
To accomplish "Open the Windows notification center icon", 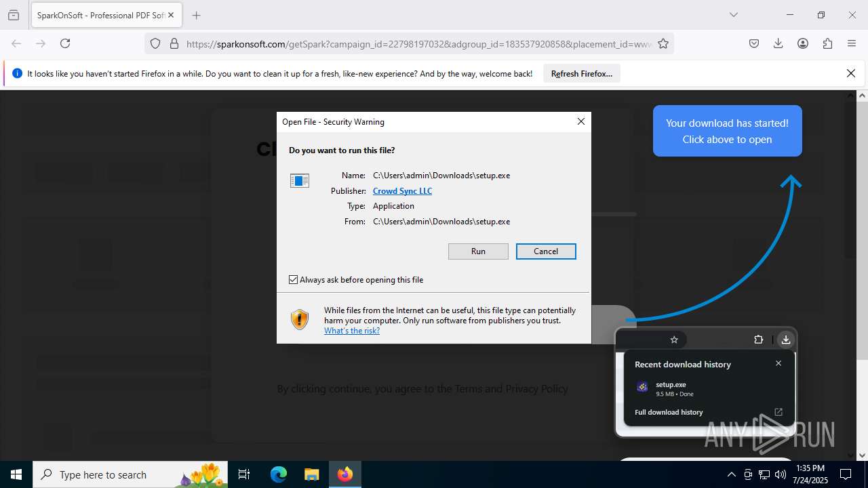I will coord(846,474).
